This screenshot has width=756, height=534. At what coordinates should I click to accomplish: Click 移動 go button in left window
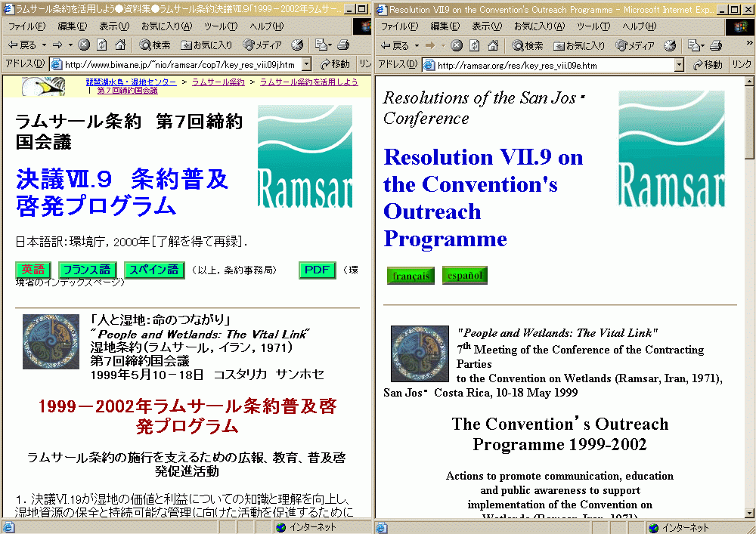[336, 64]
